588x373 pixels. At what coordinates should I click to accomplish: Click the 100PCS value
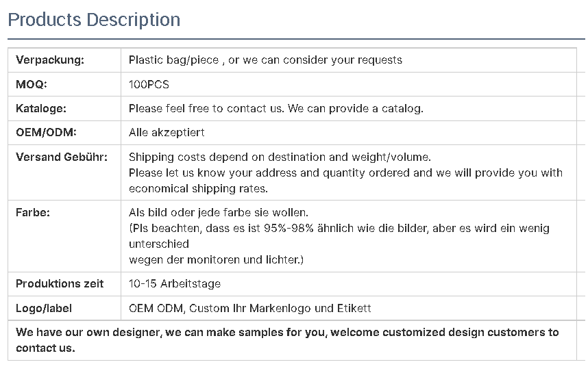149,84
